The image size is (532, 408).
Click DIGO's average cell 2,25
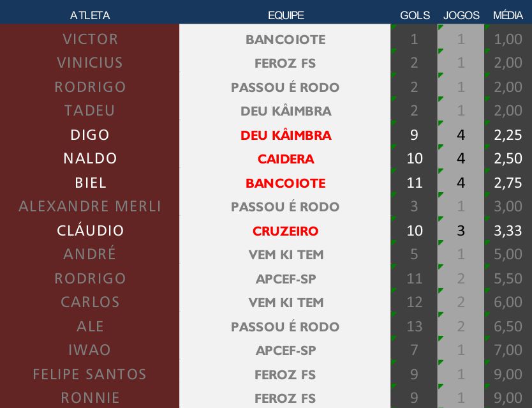coord(508,135)
